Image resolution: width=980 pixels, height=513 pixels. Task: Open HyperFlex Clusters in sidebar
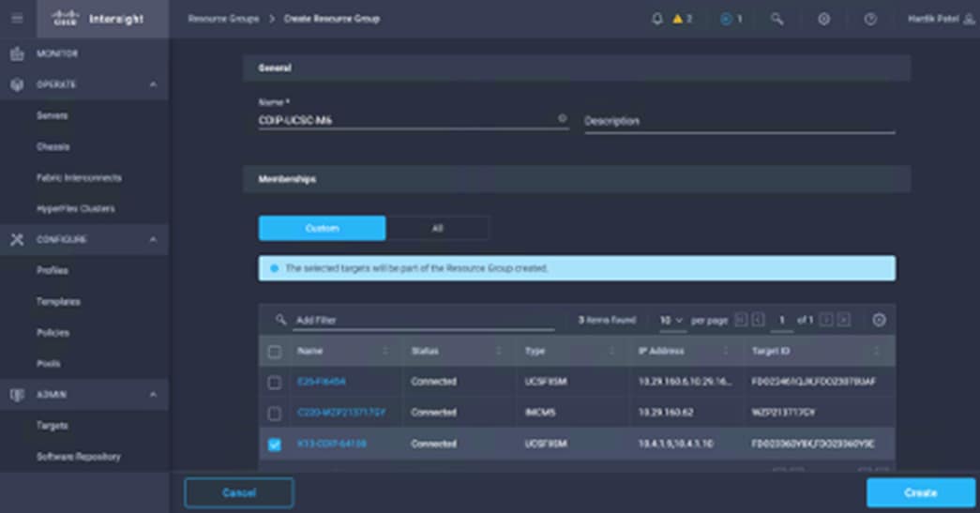[76, 209]
